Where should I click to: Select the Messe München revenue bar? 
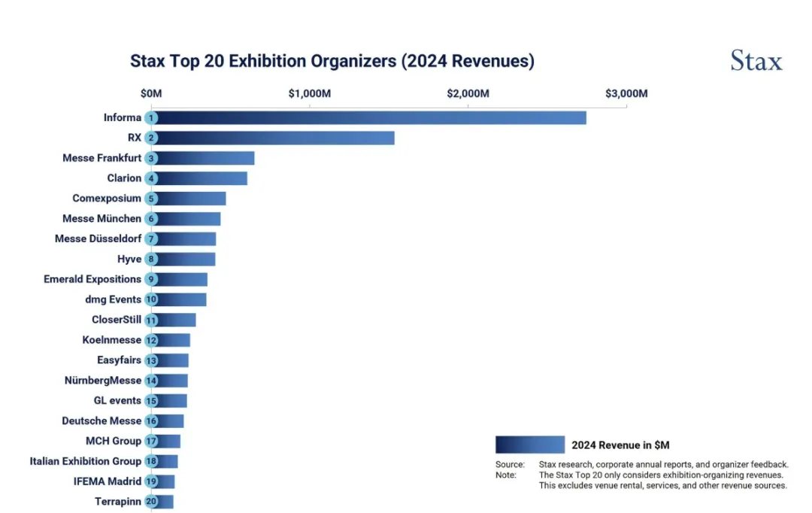coord(186,219)
